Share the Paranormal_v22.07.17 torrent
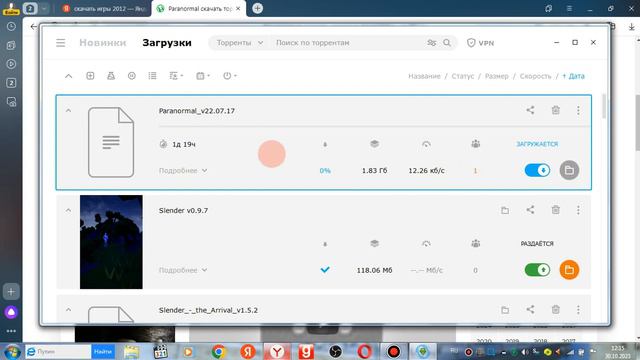This screenshot has width=640, height=360. [530, 110]
